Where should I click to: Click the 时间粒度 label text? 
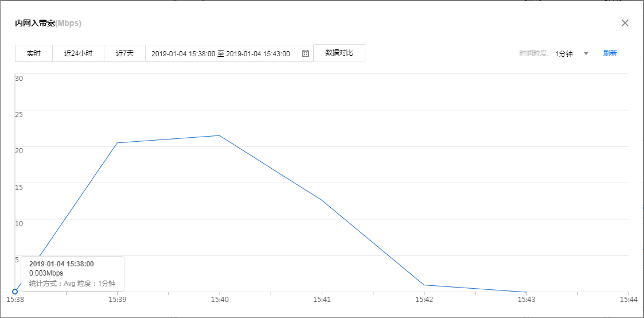pos(534,53)
